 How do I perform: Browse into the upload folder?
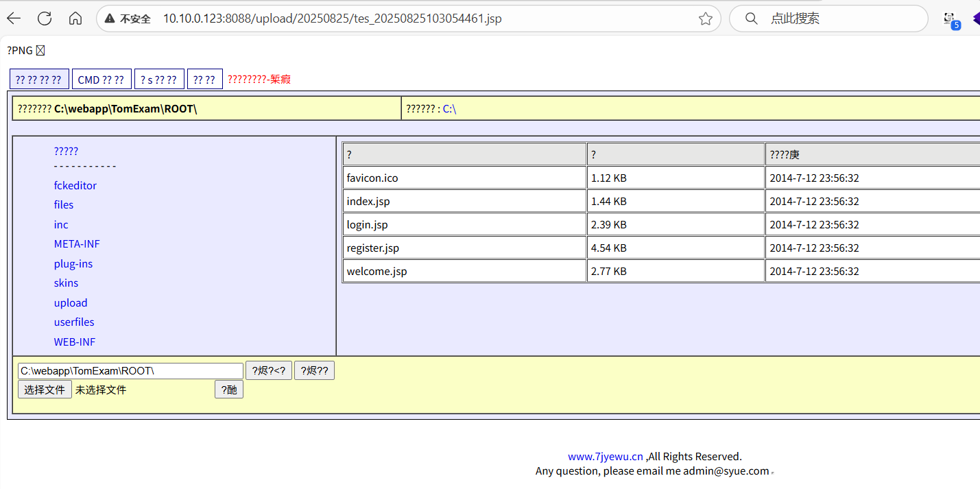(x=71, y=303)
